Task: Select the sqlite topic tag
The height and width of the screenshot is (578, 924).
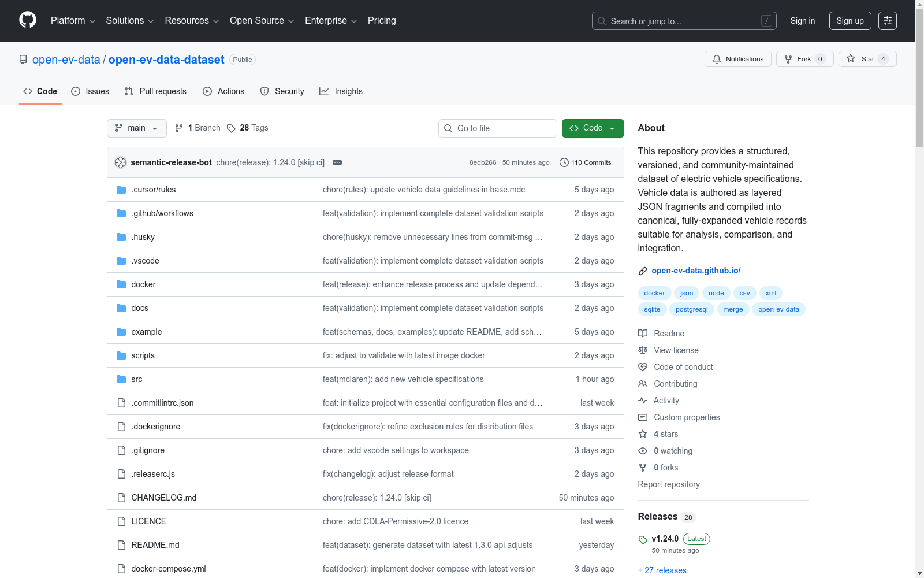Action: coord(652,309)
